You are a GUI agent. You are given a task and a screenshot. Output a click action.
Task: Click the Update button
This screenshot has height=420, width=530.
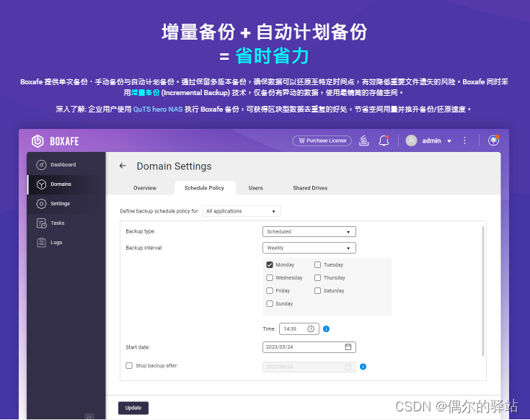(133, 408)
